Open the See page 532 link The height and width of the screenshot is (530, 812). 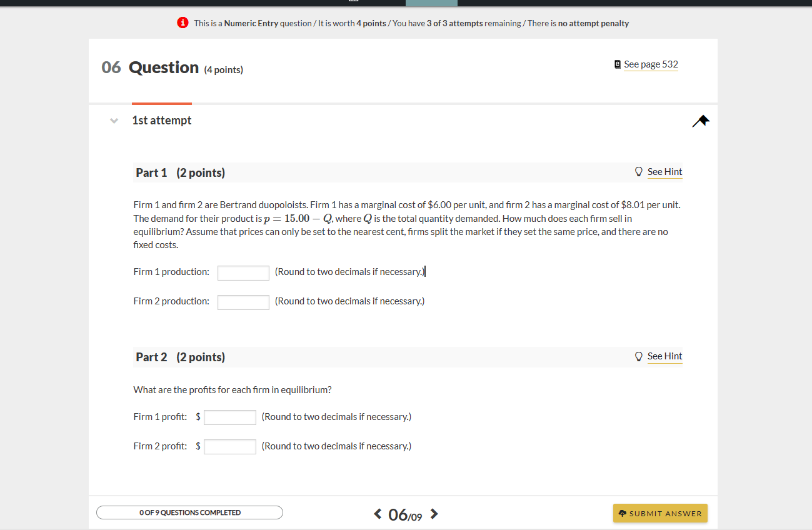point(651,63)
